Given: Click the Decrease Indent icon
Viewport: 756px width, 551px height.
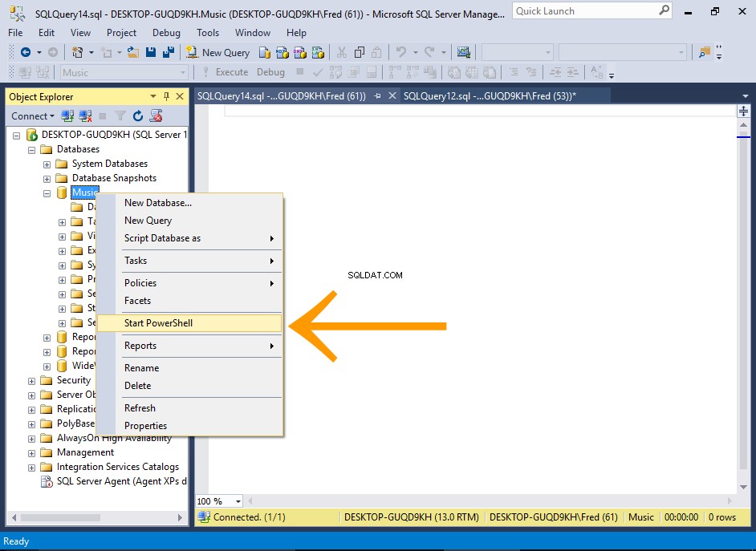Looking at the screenshot, I should click(555, 73).
